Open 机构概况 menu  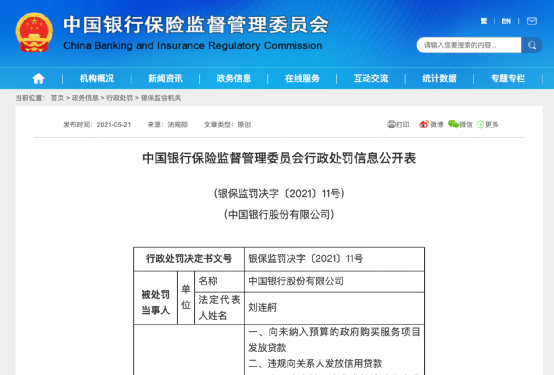point(97,78)
